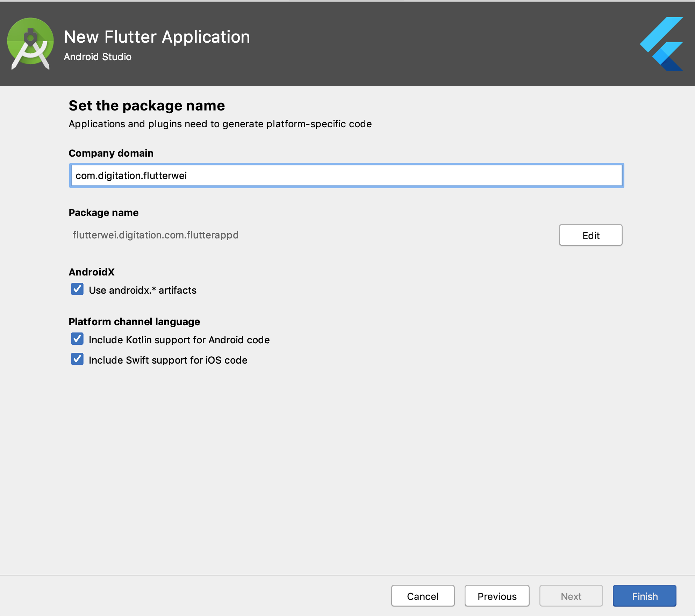This screenshot has height=616, width=695.
Task: Click the Android Studio logo icon
Action: 30,43
